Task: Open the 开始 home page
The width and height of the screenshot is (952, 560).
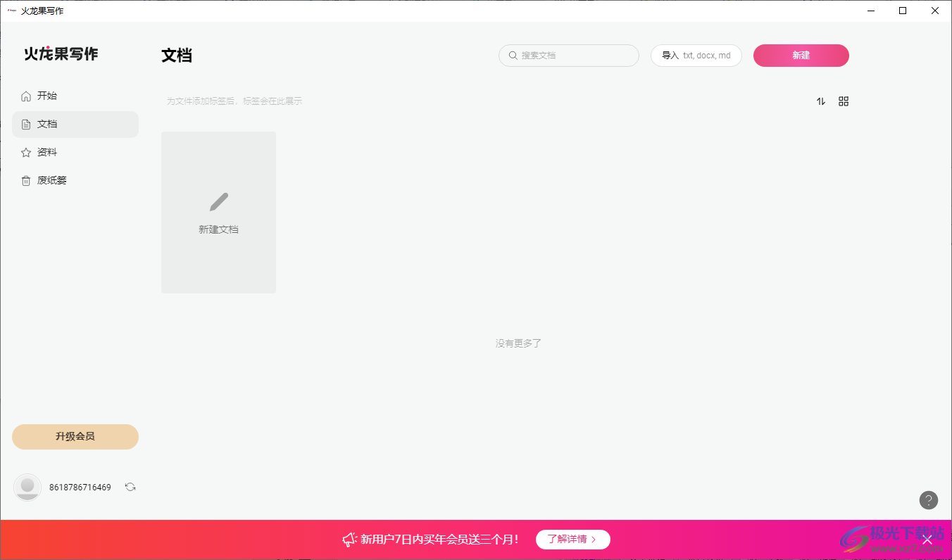Action: (x=75, y=96)
